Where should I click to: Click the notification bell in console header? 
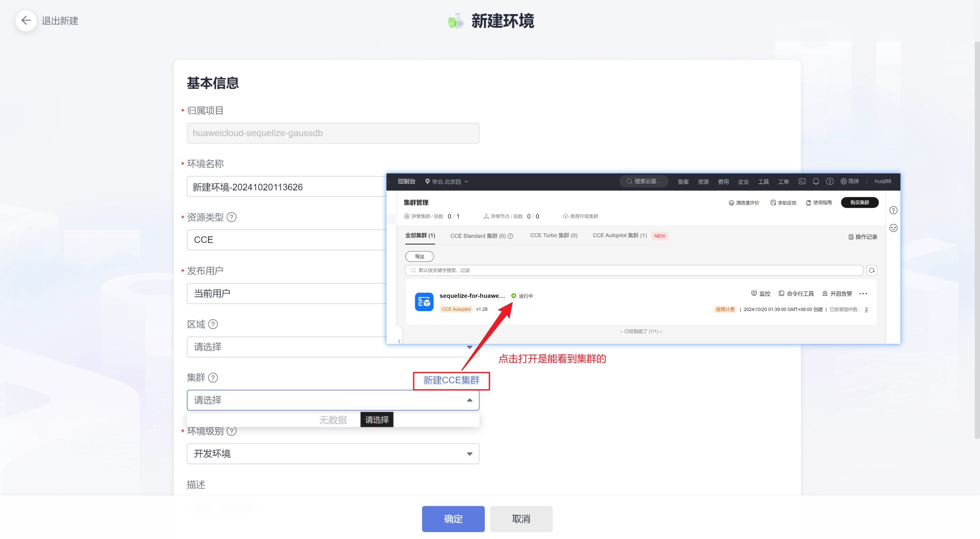pyautogui.click(x=816, y=181)
